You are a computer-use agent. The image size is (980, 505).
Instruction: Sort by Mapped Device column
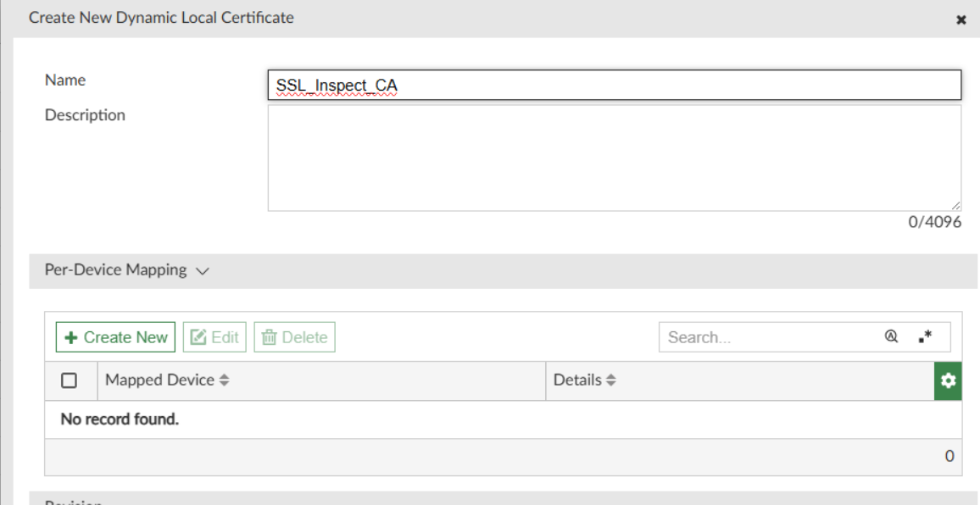(167, 380)
